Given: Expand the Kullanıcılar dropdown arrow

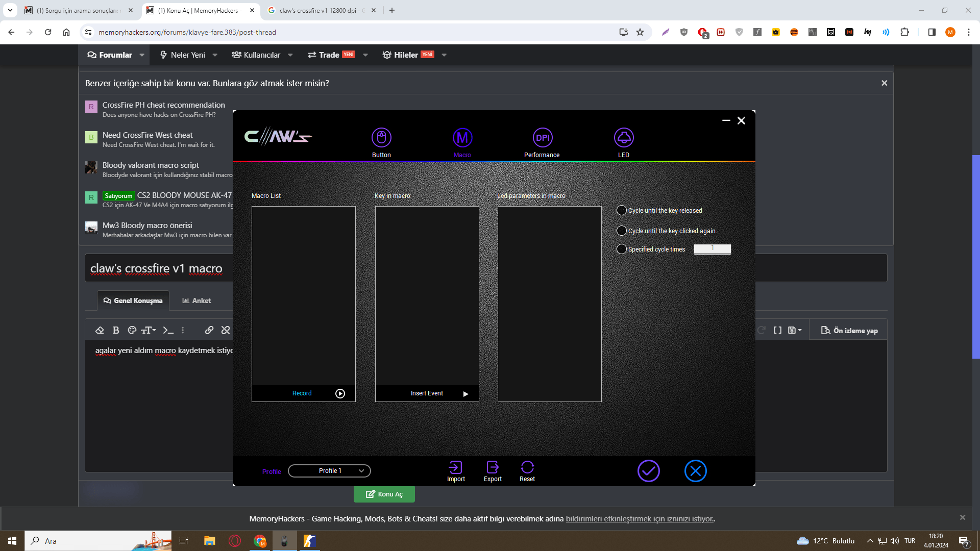Looking at the screenshot, I should (290, 55).
